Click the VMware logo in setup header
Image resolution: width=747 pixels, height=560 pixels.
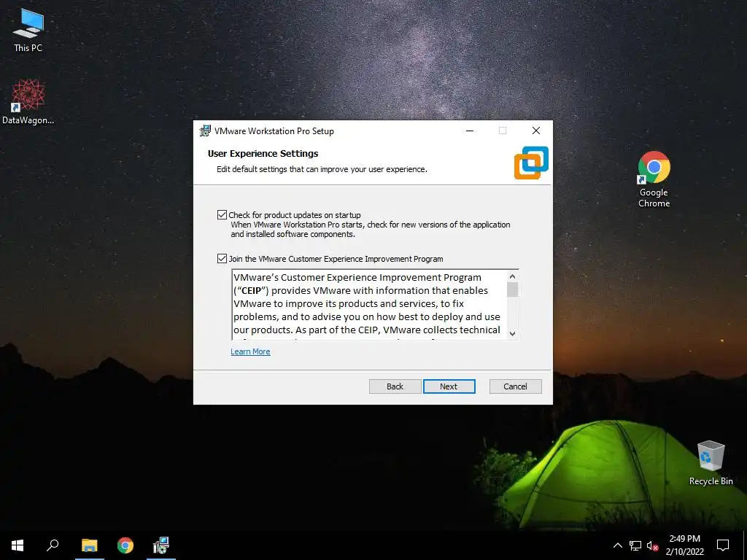tap(531, 163)
